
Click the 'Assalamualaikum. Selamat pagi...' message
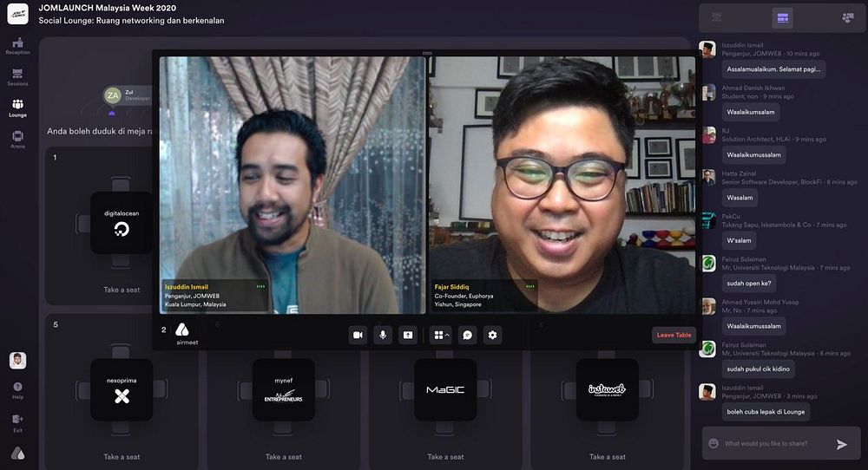[773, 69]
